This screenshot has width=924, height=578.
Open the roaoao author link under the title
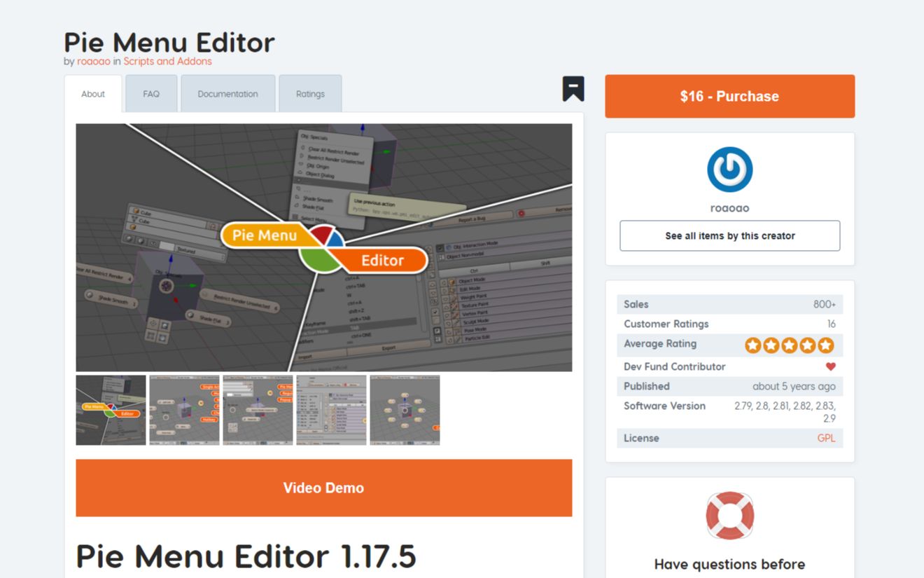point(92,61)
